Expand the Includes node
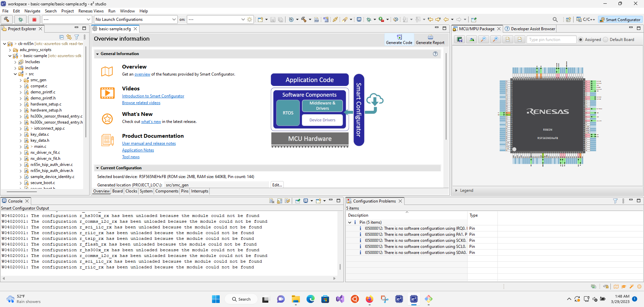This screenshot has height=307, width=644. 15,62
